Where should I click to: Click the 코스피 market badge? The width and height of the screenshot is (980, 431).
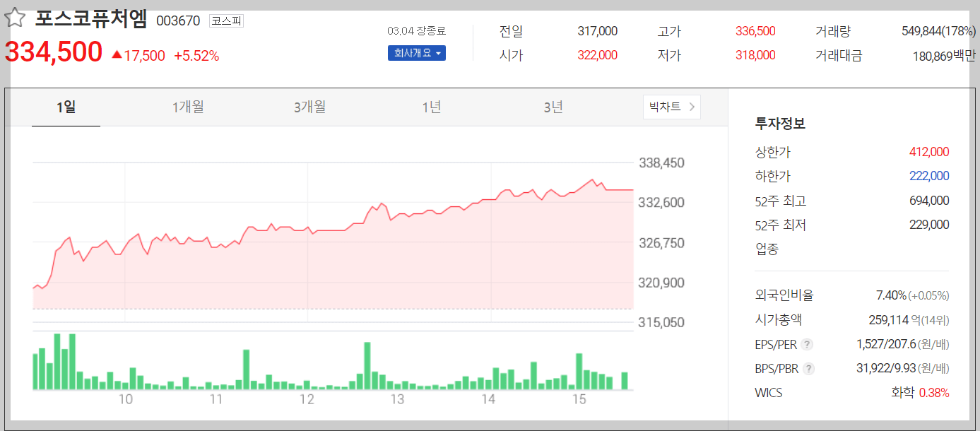[x=226, y=21]
